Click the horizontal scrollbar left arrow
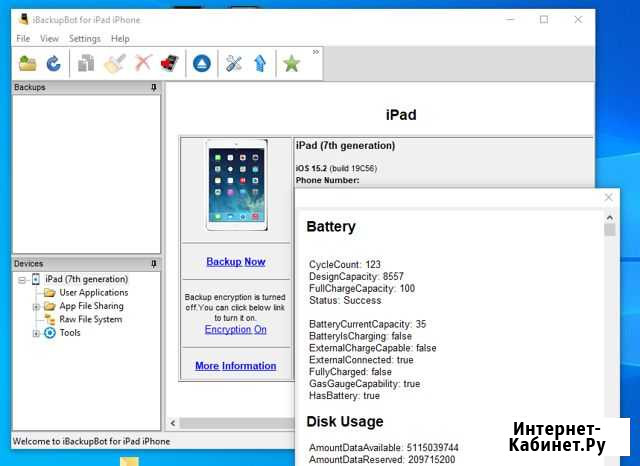 click(173, 423)
